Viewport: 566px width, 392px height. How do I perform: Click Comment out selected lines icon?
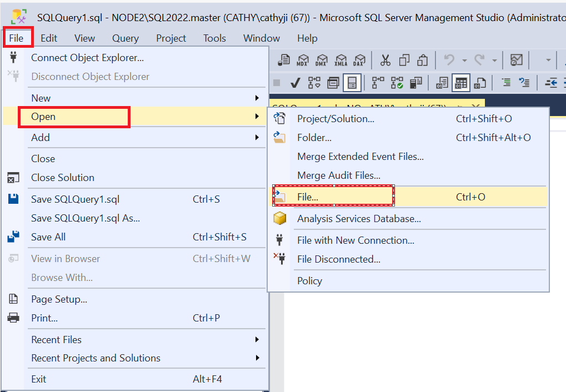coord(507,83)
